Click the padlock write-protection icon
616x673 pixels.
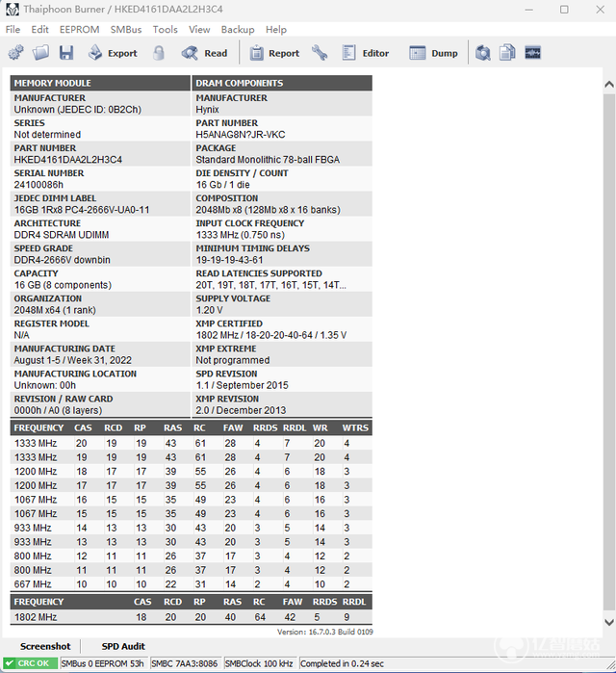click(x=159, y=53)
